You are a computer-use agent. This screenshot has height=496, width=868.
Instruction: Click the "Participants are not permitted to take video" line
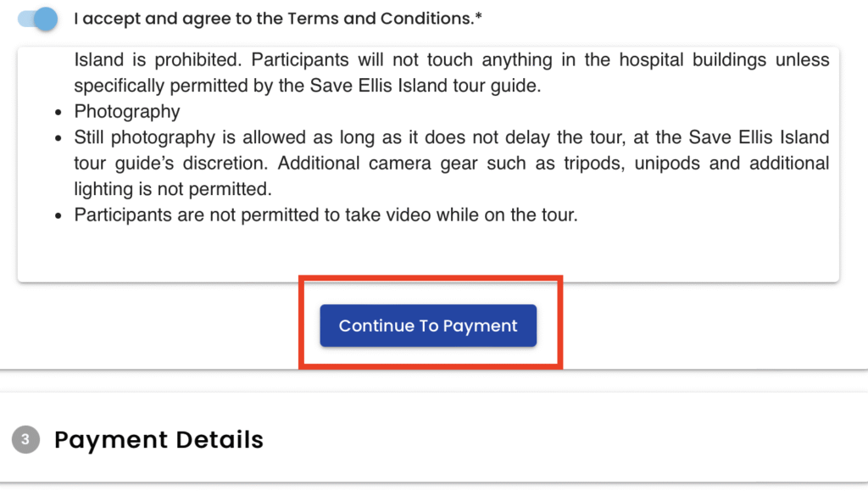coord(325,215)
